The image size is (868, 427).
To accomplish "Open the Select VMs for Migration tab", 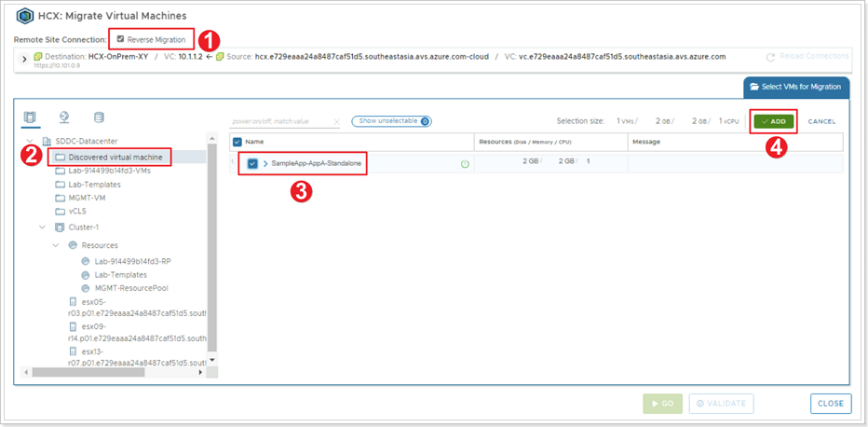I will coord(796,87).
